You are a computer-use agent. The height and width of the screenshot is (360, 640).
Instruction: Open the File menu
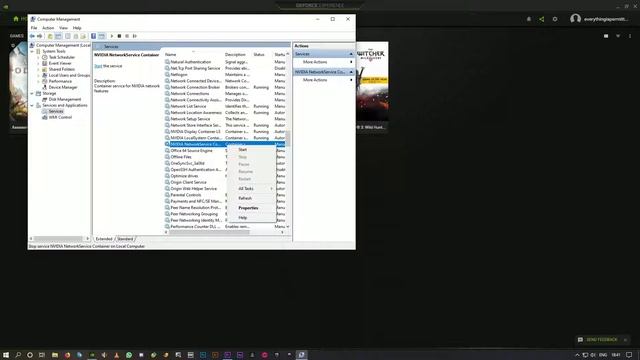[34, 28]
